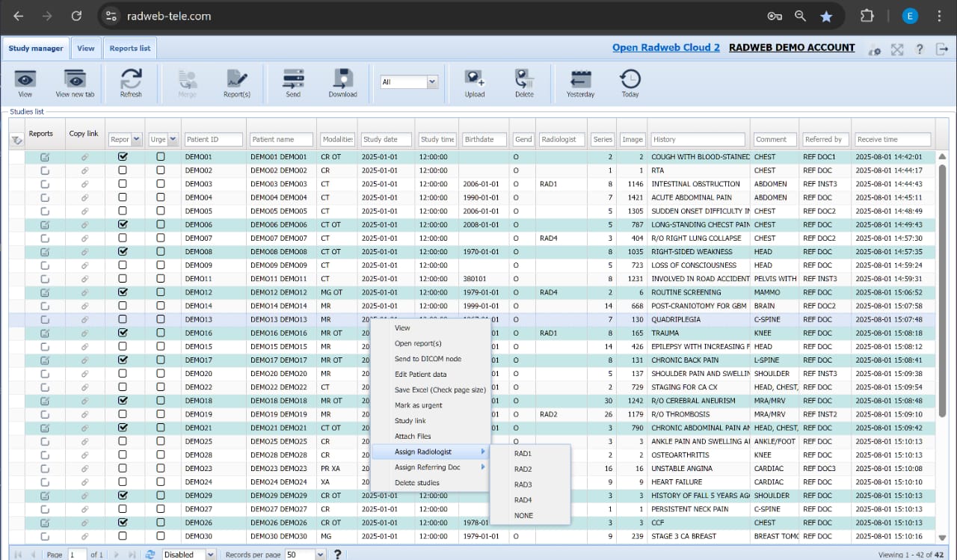This screenshot has width=957, height=560.
Task: Open the Radweb Cloud 2 link
Action: [666, 47]
